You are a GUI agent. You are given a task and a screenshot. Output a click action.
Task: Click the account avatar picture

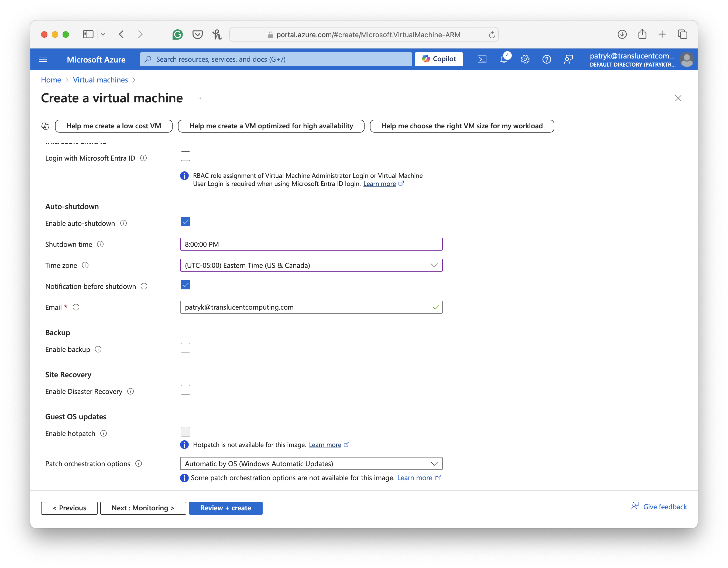[687, 59]
